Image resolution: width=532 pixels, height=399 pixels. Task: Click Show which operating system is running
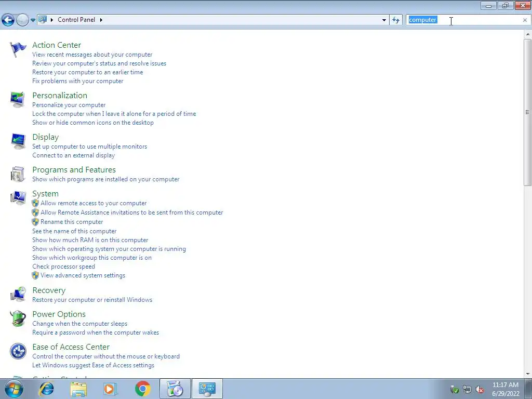coord(109,249)
